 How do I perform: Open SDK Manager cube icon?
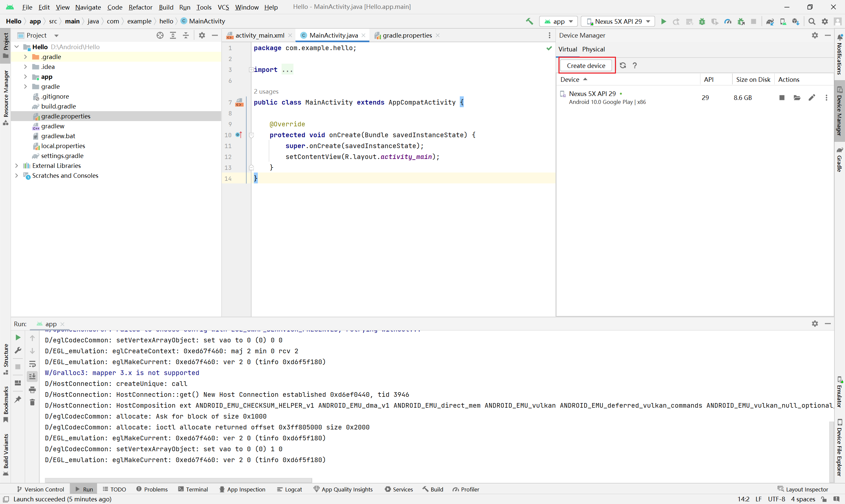tap(796, 21)
